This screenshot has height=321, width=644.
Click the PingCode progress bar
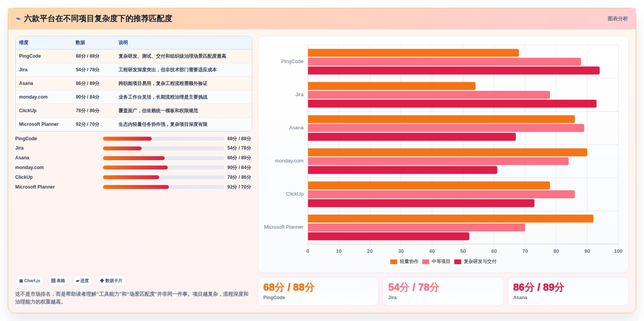(163, 139)
